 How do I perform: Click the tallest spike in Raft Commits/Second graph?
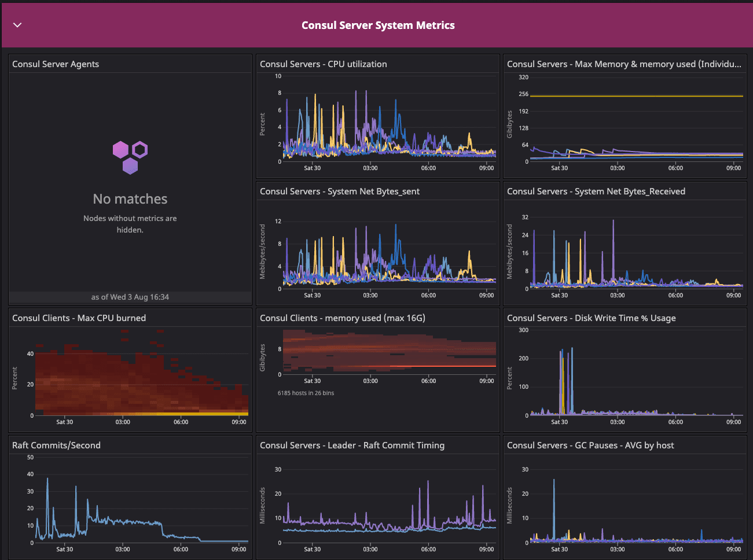click(47, 480)
